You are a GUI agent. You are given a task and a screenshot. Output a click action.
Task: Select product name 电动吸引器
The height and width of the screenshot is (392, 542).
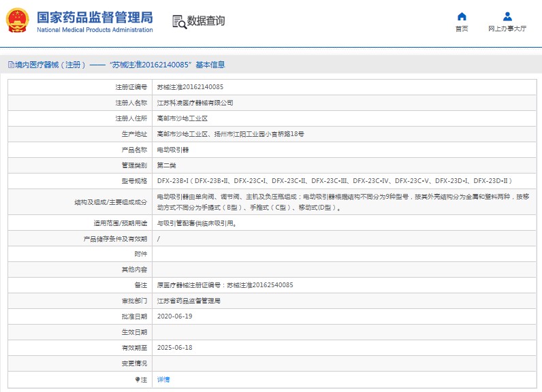click(x=173, y=150)
